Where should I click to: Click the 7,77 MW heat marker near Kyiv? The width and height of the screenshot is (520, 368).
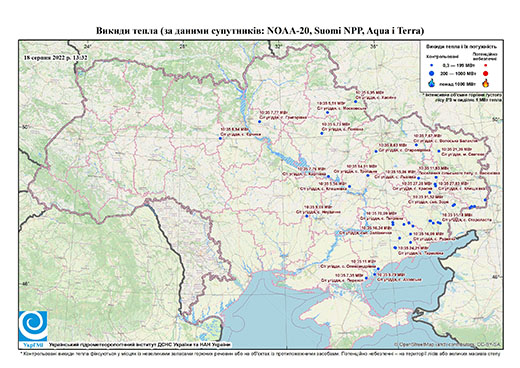[x=259, y=122]
